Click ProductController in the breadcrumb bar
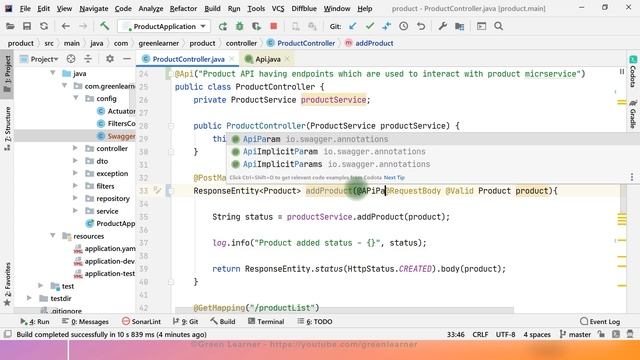 coord(301,43)
